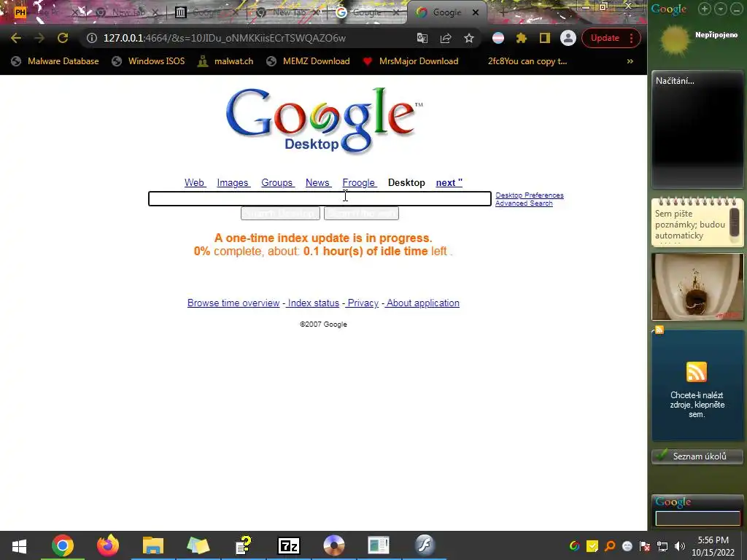The width and height of the screenshot is (747, 560).
Task: Open the photo gadget thumbnail in the sidebar
Action: [697, 287]
